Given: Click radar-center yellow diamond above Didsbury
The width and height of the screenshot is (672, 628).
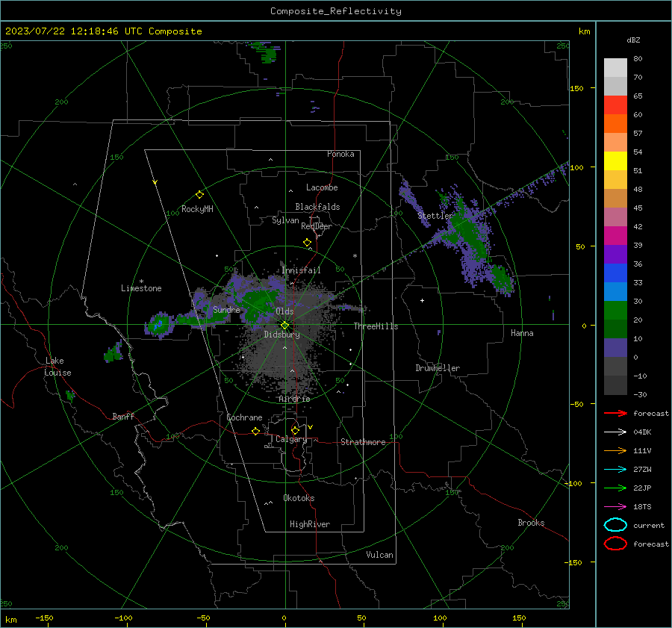Looking at the screenshot, I should point(285,326).
